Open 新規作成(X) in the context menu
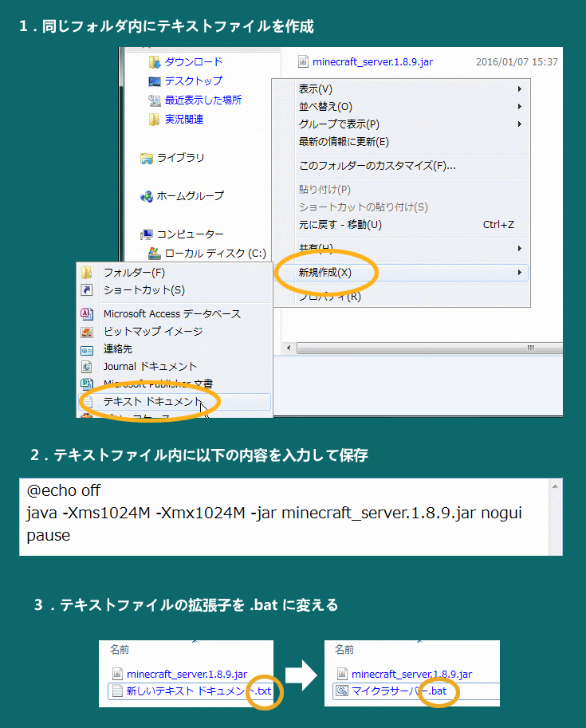586x728 pixels. [x=402, y=273]
